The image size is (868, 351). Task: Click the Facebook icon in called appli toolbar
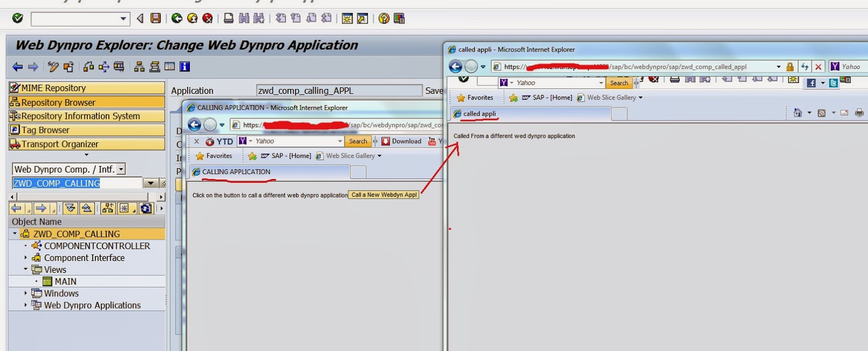(x=811, y=83)
